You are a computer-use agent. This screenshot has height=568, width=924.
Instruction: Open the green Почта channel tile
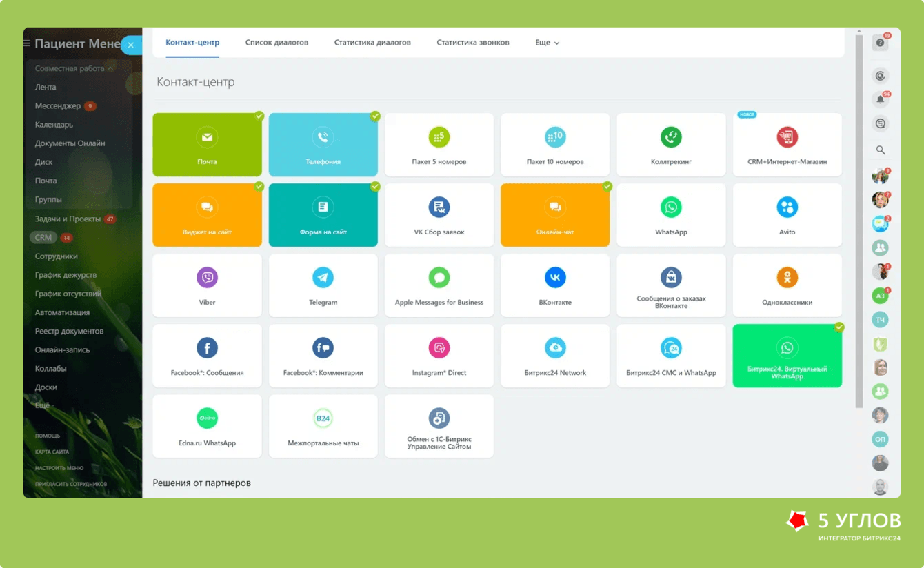point(207,145)
